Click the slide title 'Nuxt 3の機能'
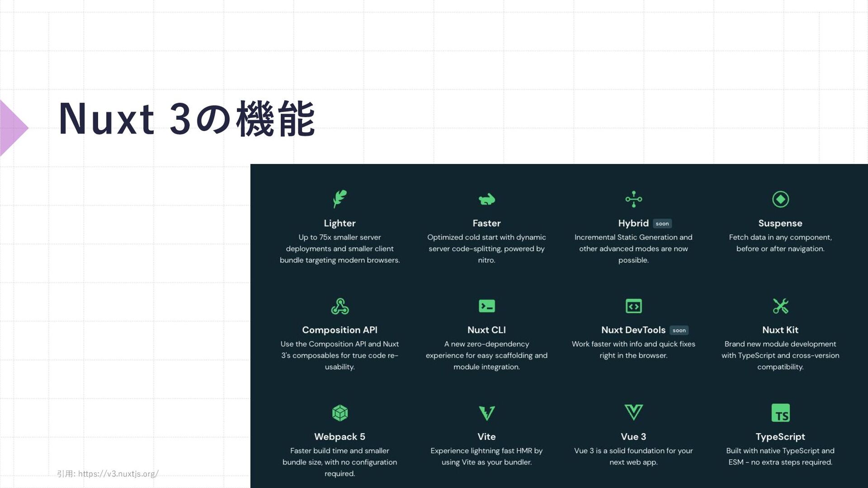Screen dimensions: 868x488 tap(187, 119)
